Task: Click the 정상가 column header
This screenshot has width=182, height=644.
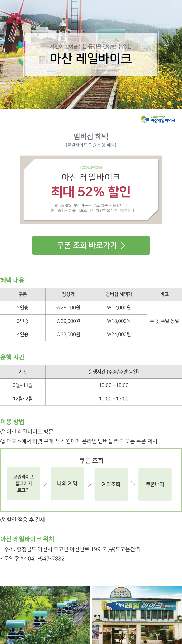Action: [x=68, y=294]
